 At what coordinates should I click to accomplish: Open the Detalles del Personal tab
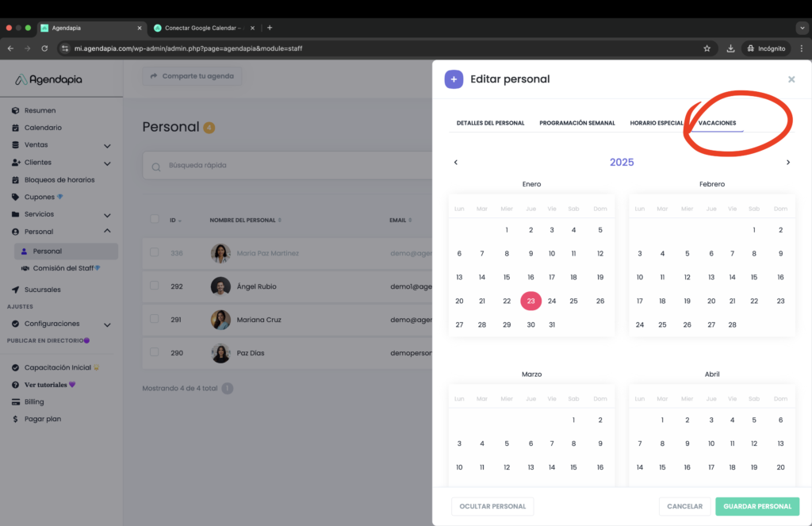point(490,123)
